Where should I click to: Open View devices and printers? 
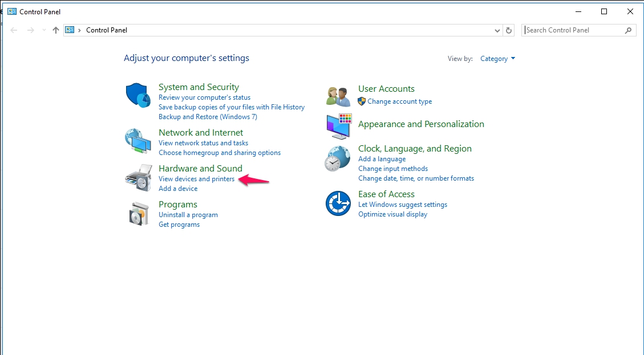[197, 179]
